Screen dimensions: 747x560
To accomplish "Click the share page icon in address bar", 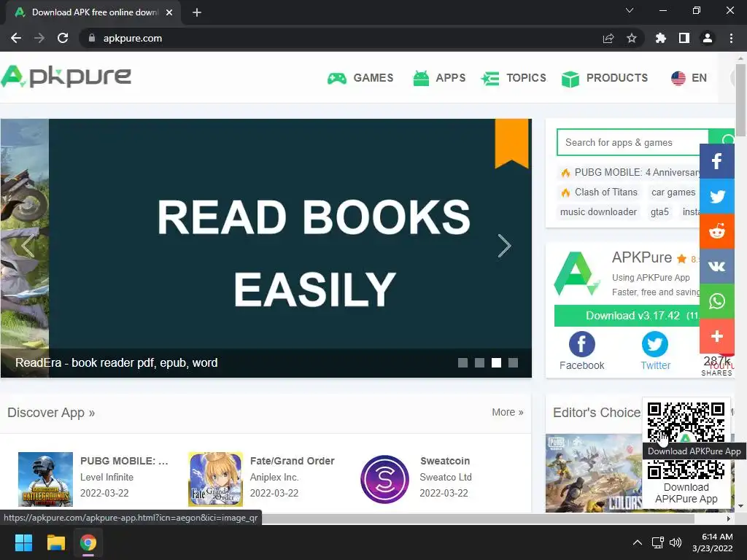I will click(608, 38).
